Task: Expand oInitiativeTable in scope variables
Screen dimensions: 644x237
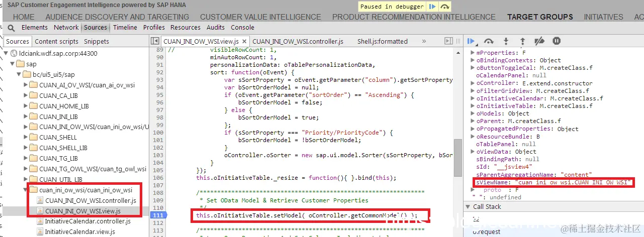Action: [472, 106]
